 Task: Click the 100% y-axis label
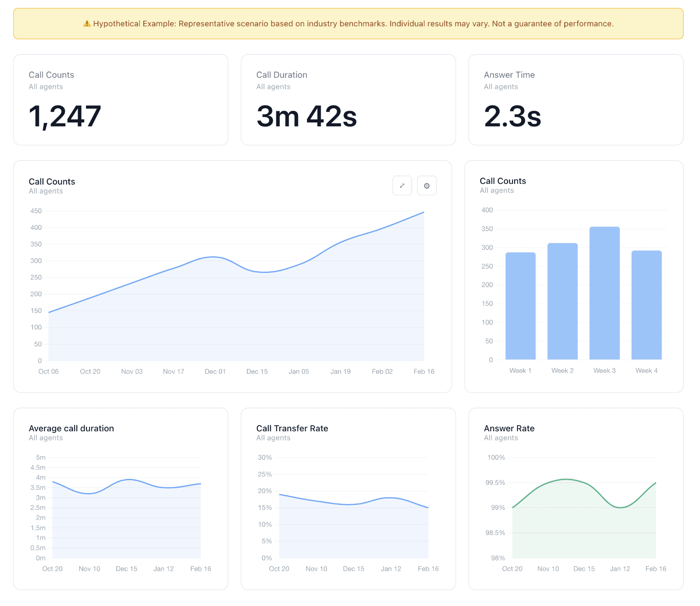(x=496, y=458)
